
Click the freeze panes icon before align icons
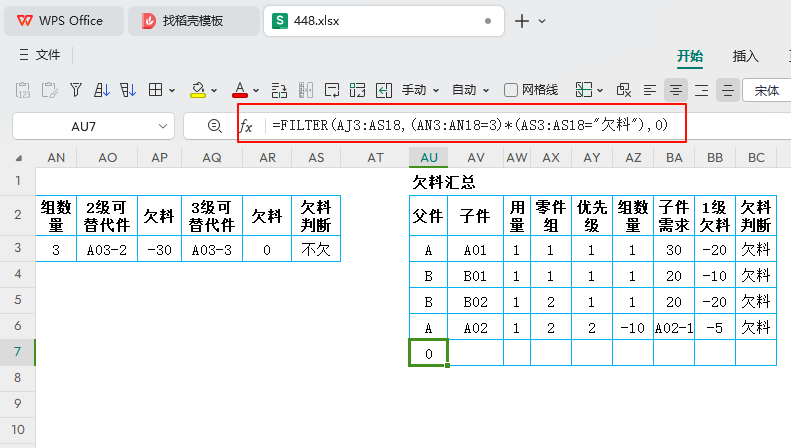(x=624, y=90)
